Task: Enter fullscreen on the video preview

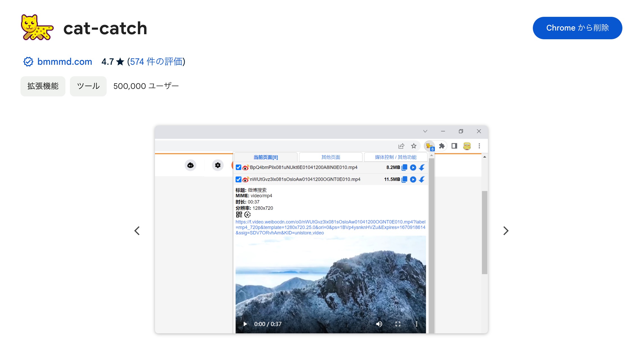Action: tap(398, 324)
